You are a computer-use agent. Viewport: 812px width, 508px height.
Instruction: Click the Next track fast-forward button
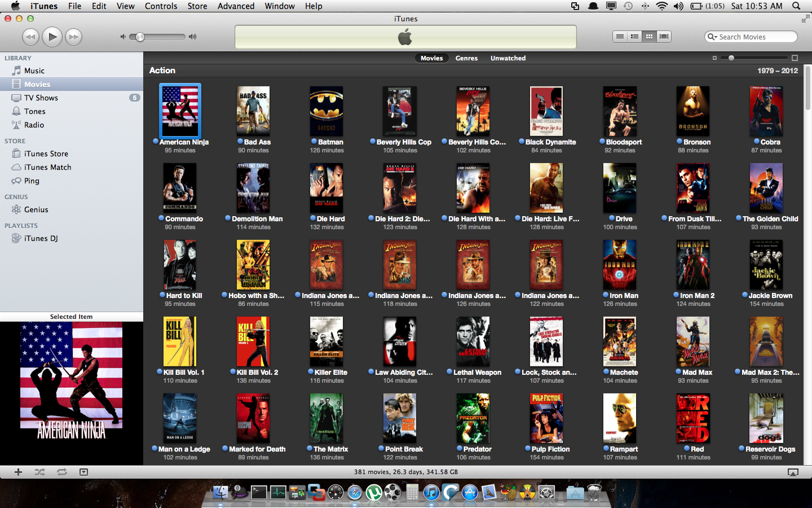point(74,37)
